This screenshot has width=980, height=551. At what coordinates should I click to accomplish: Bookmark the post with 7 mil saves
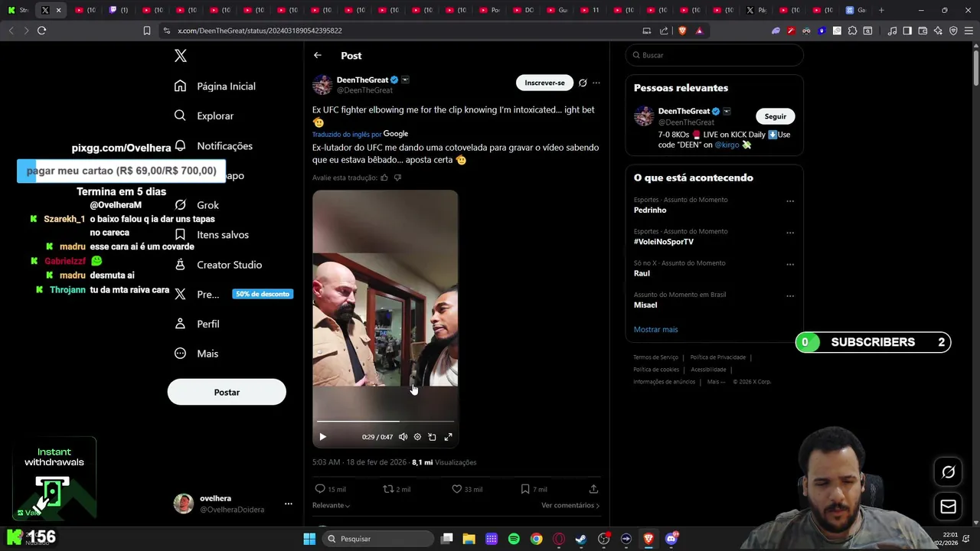click(524, 489)
